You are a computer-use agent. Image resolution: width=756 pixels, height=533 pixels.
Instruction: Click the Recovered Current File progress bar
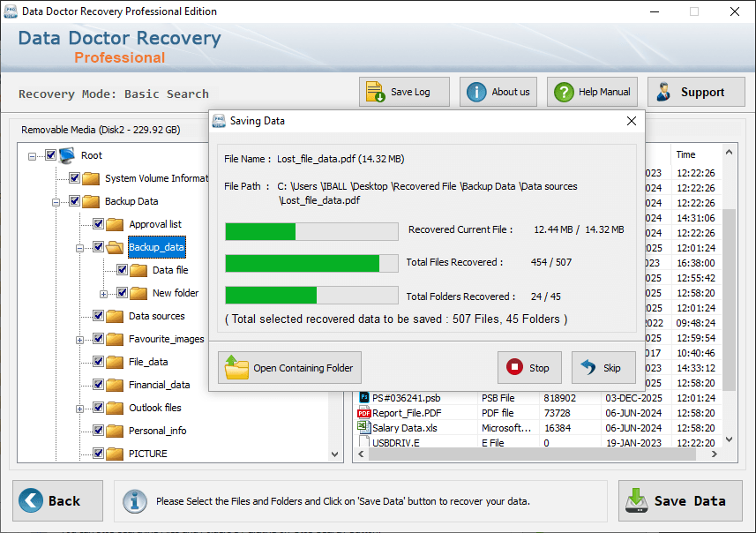tap(311, 231)
